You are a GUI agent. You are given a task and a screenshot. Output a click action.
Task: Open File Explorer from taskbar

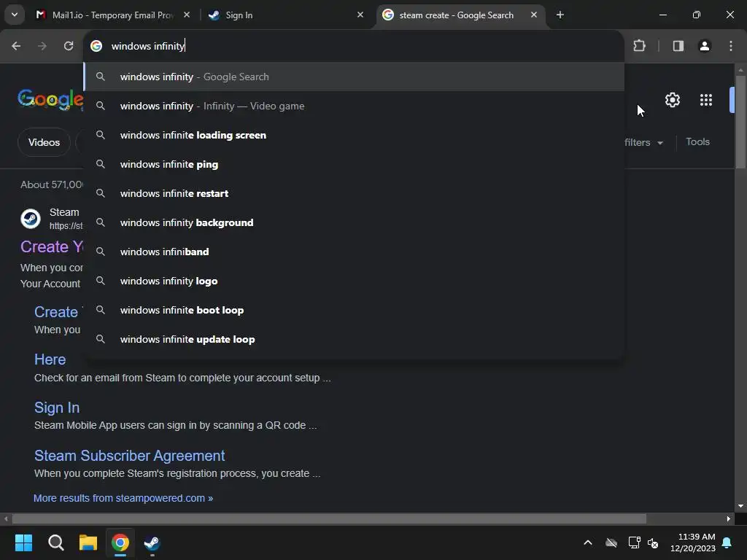coord(88,542)
